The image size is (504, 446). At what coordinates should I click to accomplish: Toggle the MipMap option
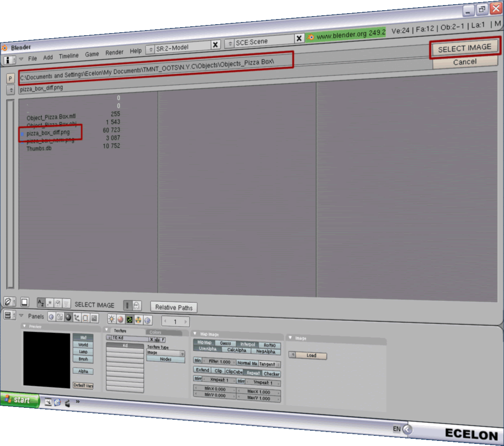point(204,342)
